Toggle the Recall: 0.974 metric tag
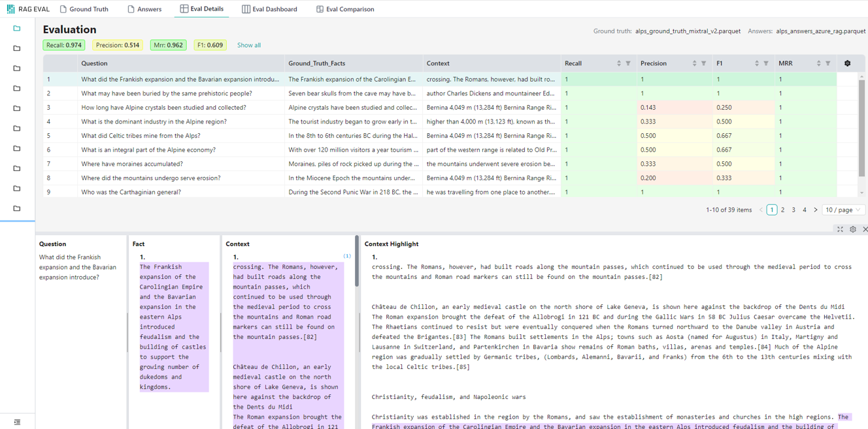The height and width of the screenshot is (429, 868). point(64,45)
